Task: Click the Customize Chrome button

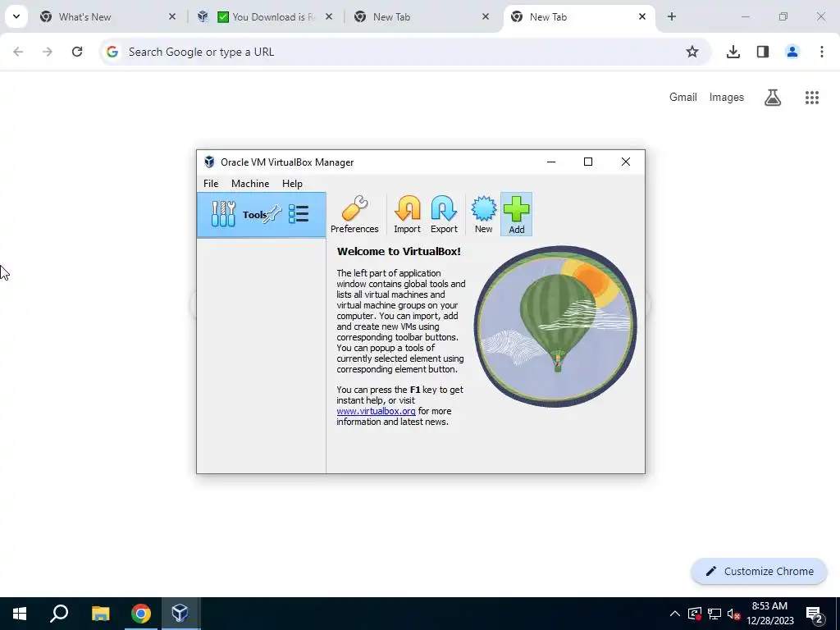Action: click(759, 571)
